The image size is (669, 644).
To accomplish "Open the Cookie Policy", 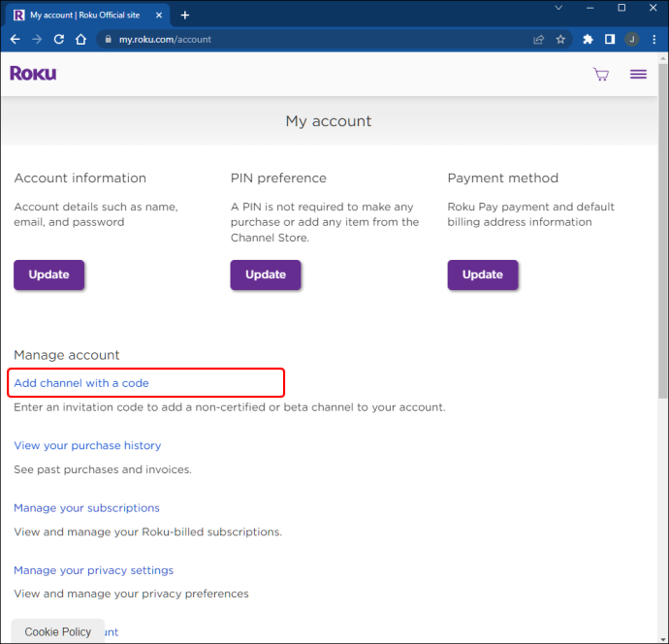I will [57, 631].
